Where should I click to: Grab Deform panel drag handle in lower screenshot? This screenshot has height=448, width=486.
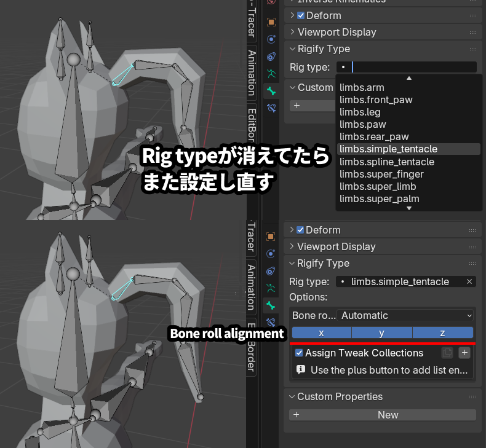(472, 230)
